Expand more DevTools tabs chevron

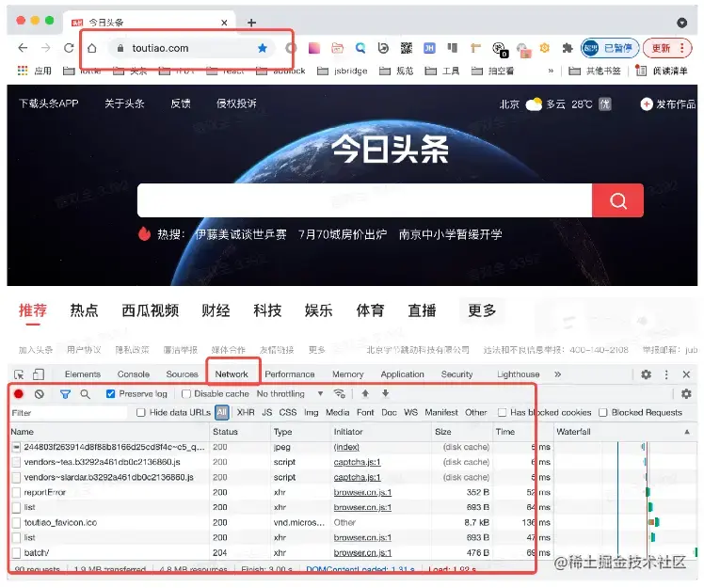coord(557,374)
